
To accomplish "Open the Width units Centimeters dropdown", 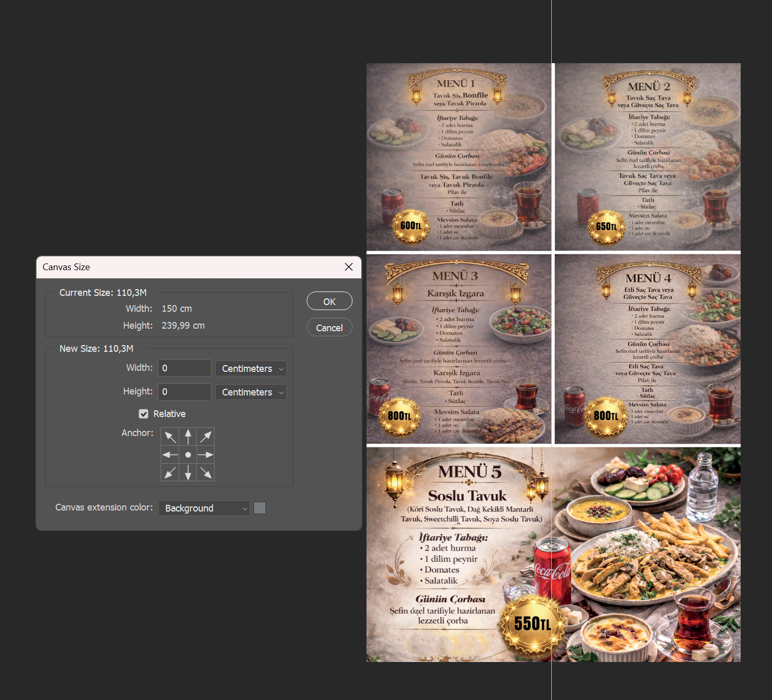I will pyautogui.click(x=250, y=369).
